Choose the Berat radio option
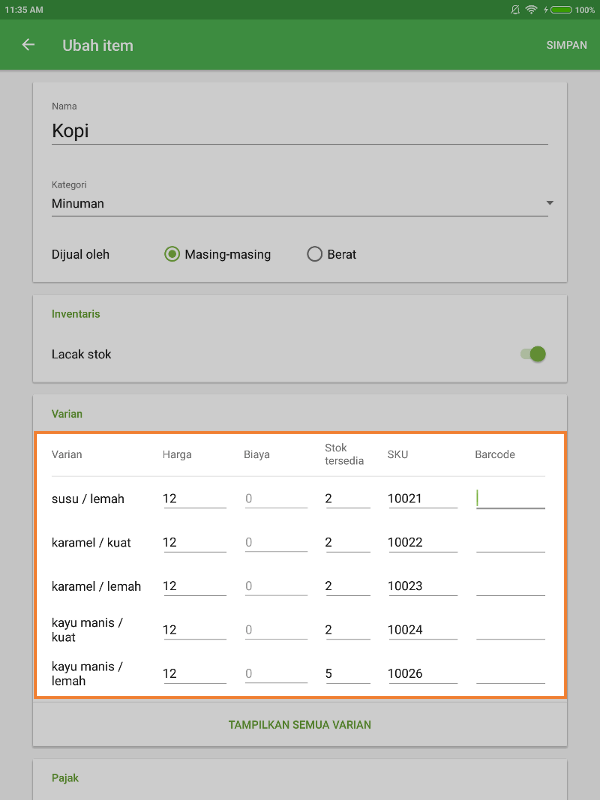The width and height of the screenshot is (600, 800). [315, 254]
